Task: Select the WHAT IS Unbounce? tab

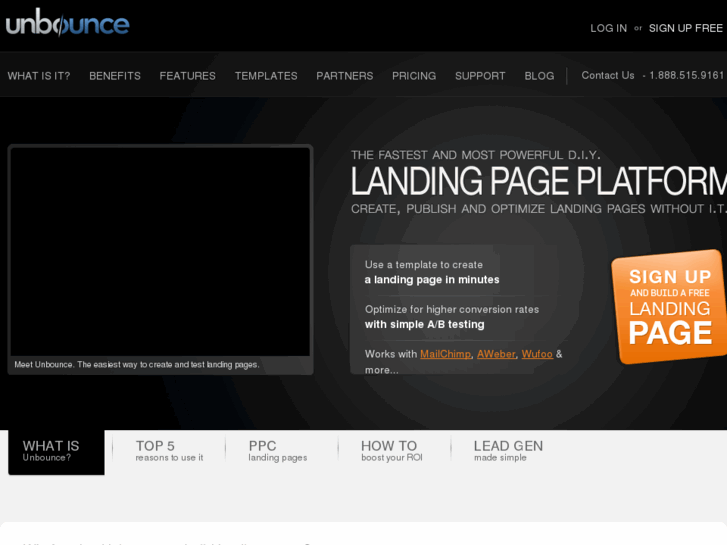Action: 56,452
